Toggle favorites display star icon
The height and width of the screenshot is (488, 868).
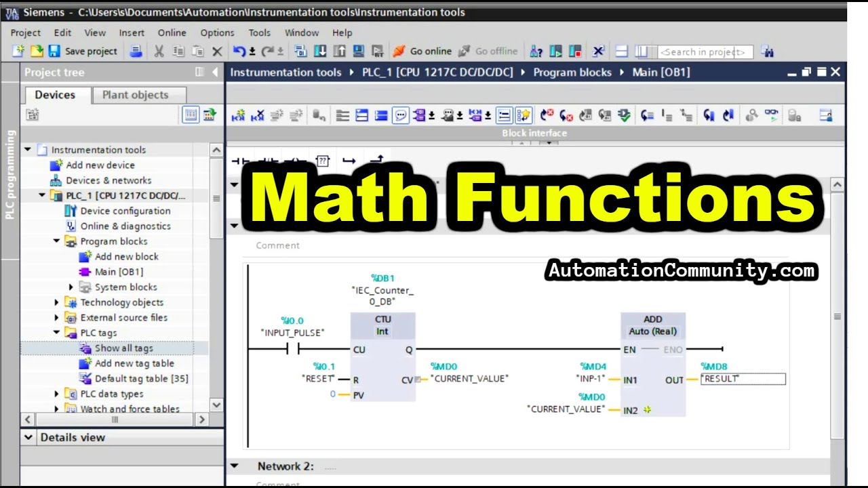point(523,115)
